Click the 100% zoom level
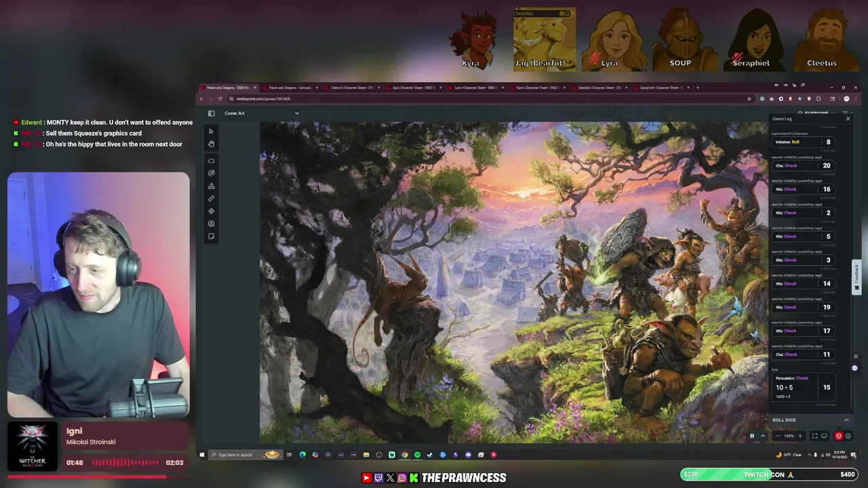The height and width of the screenshot is (488, 868). (x=789, y=436)
